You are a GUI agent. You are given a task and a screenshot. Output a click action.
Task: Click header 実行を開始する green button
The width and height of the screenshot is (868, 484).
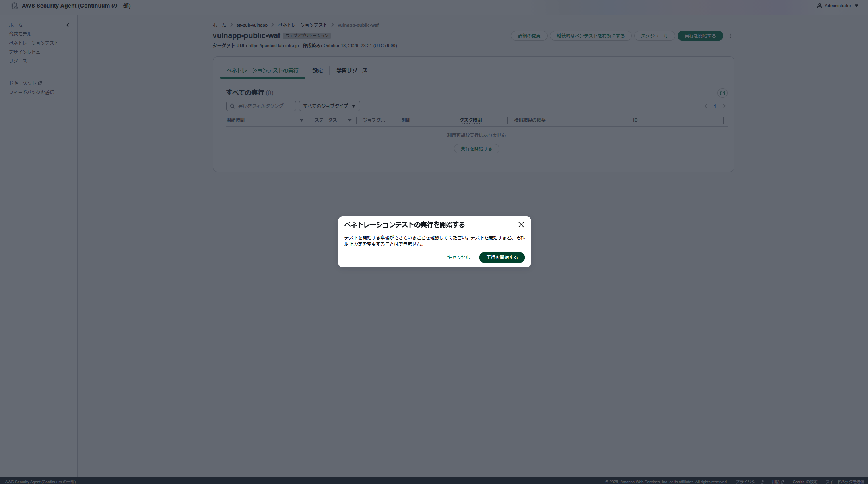(700, 36)
